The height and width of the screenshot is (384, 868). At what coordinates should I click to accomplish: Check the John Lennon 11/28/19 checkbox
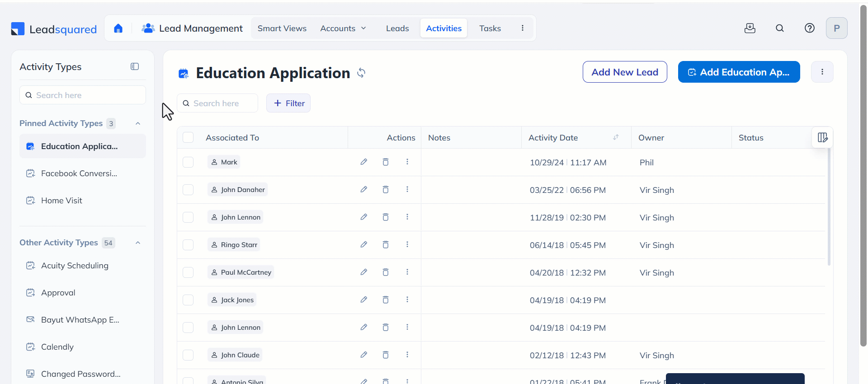click(x=188, y=217)
